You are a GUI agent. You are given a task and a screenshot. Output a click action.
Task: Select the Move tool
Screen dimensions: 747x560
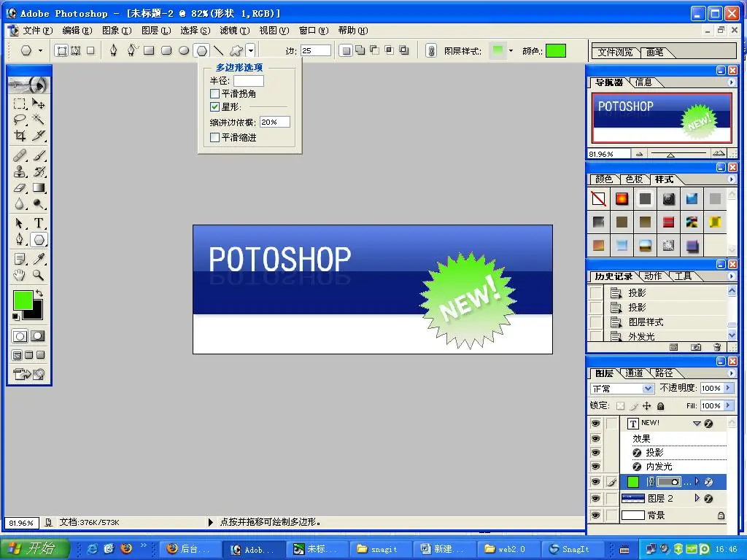[x=39, y=104]
